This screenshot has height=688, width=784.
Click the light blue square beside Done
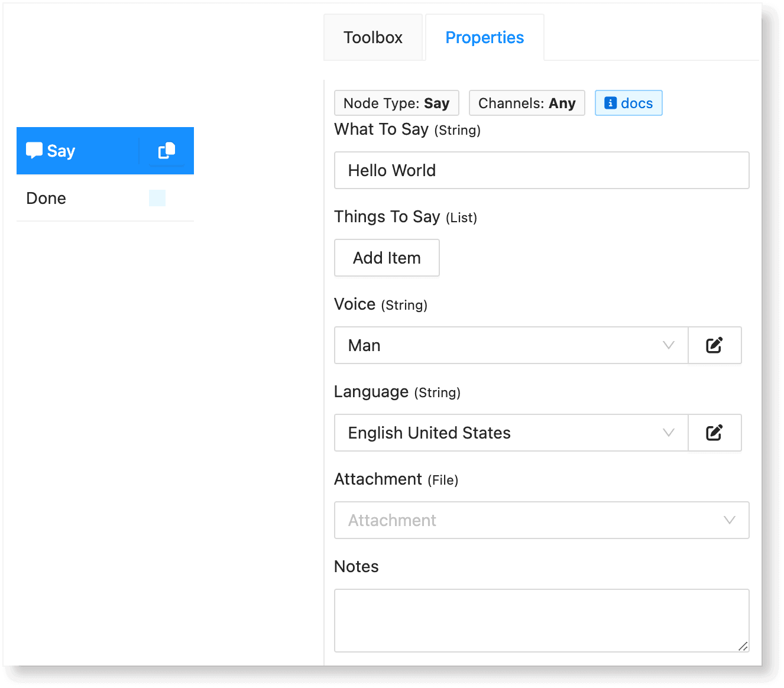(157, 198)
